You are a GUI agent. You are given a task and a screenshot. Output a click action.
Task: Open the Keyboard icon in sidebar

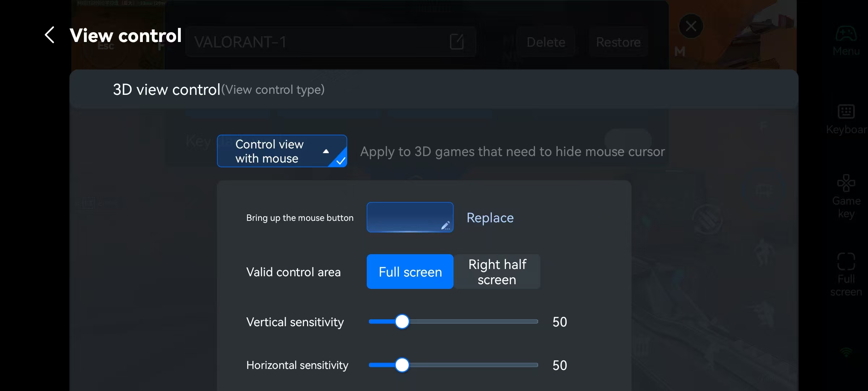click(846, 112)
